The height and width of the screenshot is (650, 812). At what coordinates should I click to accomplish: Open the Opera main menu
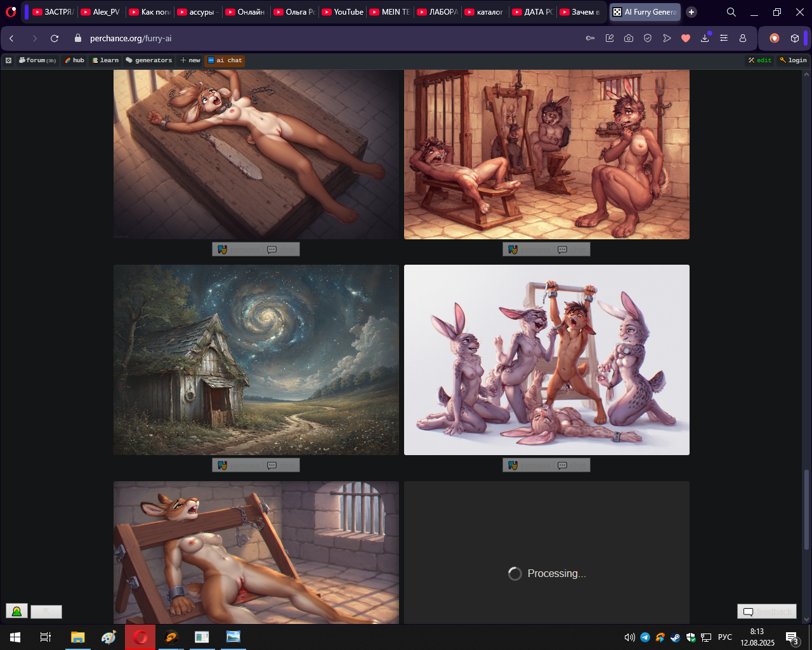tap(11, 12)
